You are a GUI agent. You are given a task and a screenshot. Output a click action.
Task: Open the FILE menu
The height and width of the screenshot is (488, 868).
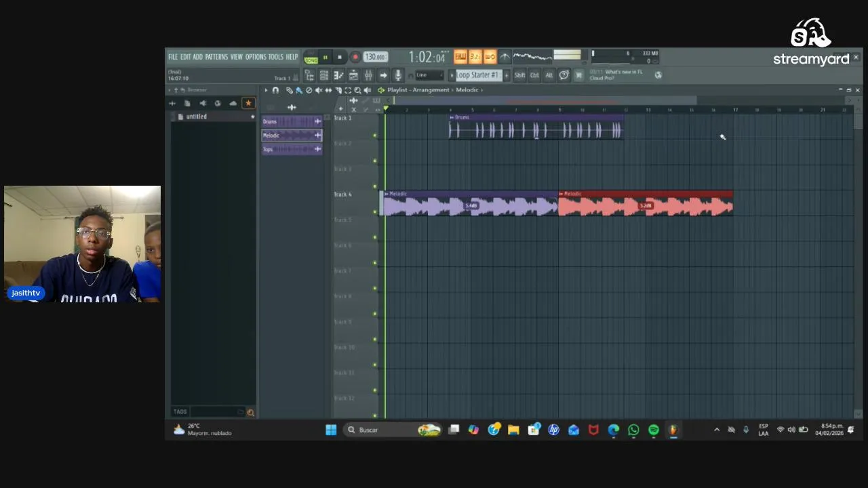click(173, 57)
